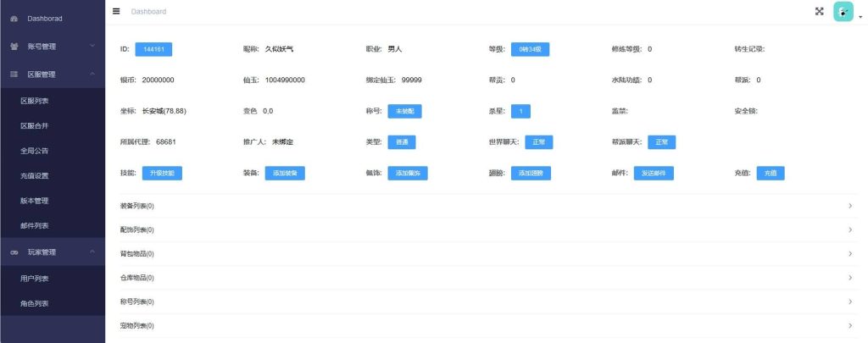The image size is (868, 343).
Task: Open the user avatar menu
Action: [x=843, y=12]
